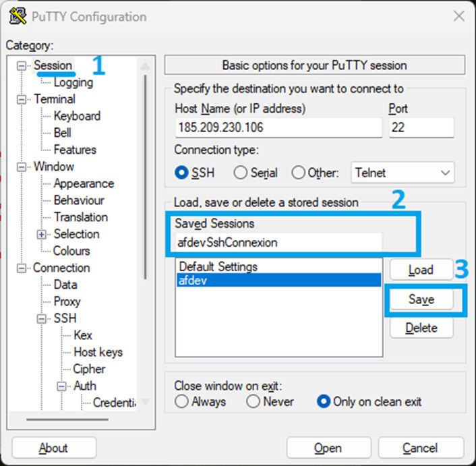This screenshot has width=476, height=466.
Task: Click the PuTTY icon in title bar
Action: pos(18,16)
